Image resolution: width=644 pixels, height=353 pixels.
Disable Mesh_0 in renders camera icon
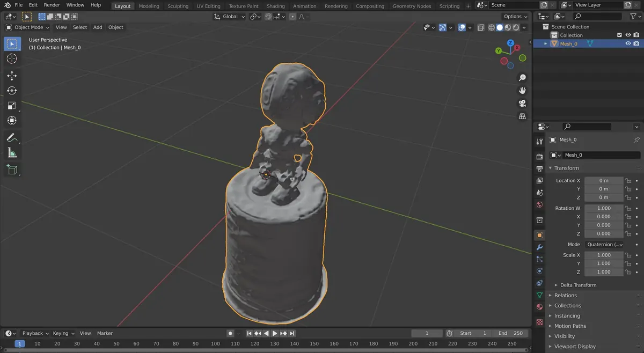point(636,43)
